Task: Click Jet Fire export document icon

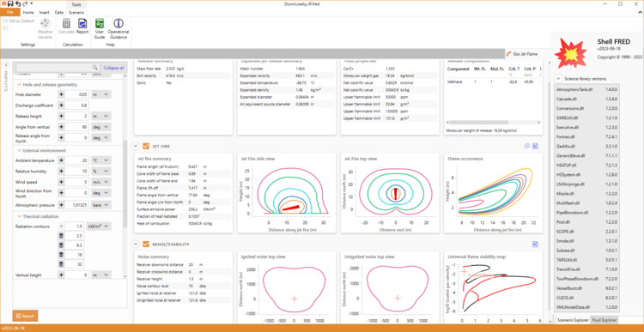Action: [536, 146]
